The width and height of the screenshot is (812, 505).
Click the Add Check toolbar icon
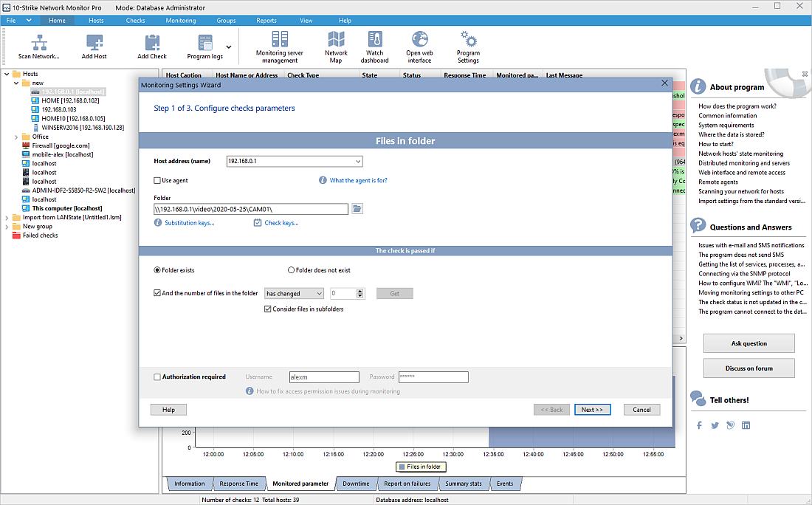click(x=152, y=47)
